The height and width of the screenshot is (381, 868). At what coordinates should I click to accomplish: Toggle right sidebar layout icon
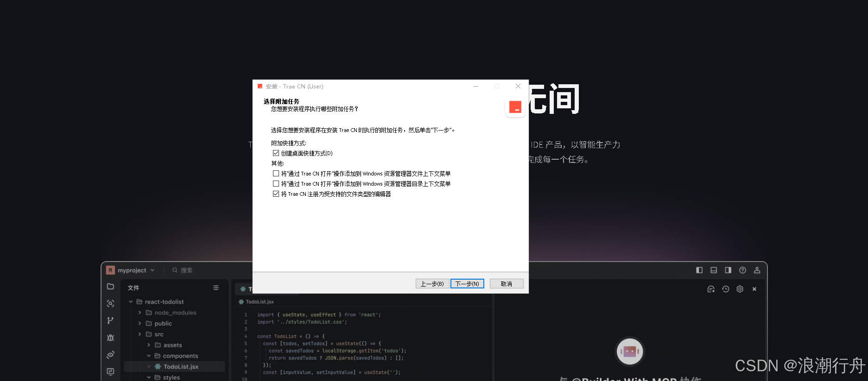[x=728, y=270]
